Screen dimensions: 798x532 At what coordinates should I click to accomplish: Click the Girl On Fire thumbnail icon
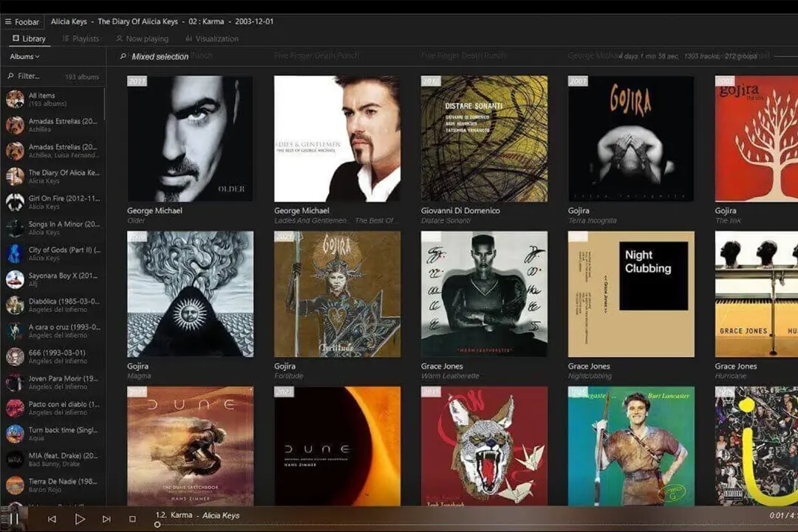pyautogui.click(x=15, y=202)
